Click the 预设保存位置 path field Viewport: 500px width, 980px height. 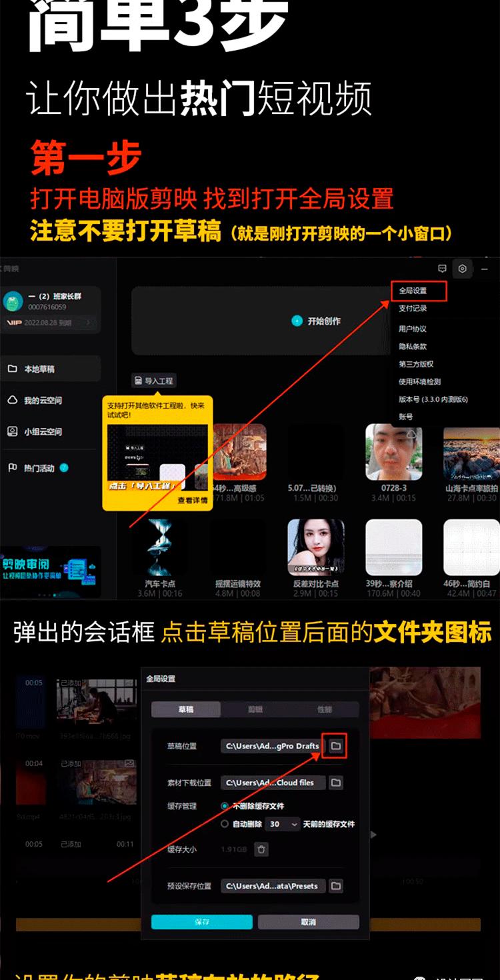click(273, 886)
